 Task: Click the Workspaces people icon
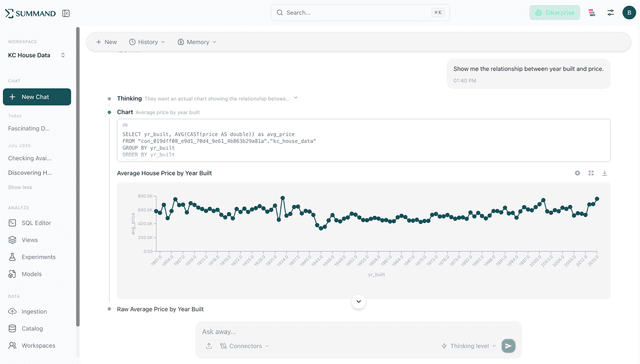click(x=12, y=346)
